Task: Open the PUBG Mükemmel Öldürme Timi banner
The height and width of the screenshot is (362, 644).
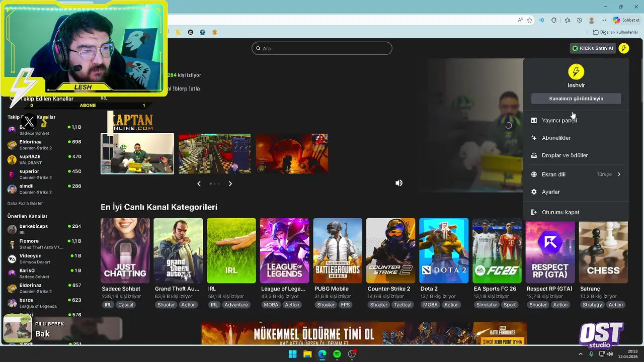Action: tap(364, 333)
